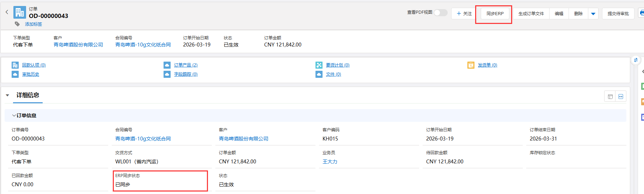
Task: Click the 发货单 orange calendar icon
Action: 471,65
